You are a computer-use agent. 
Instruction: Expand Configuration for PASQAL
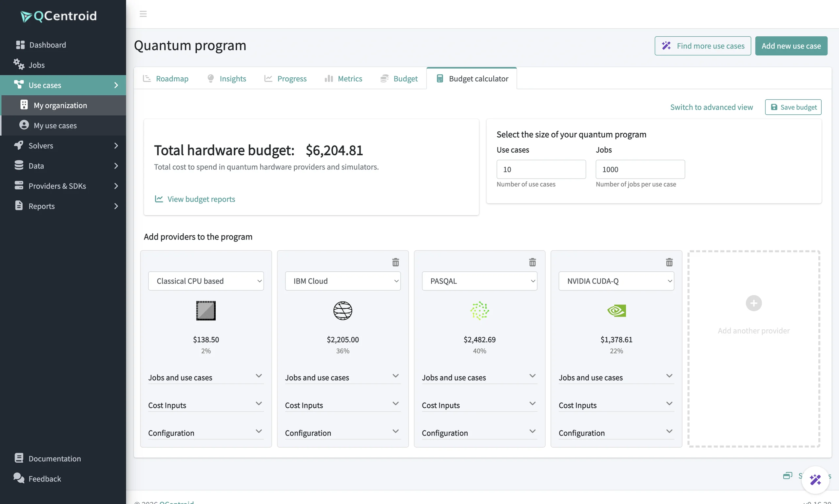point(479,433)
